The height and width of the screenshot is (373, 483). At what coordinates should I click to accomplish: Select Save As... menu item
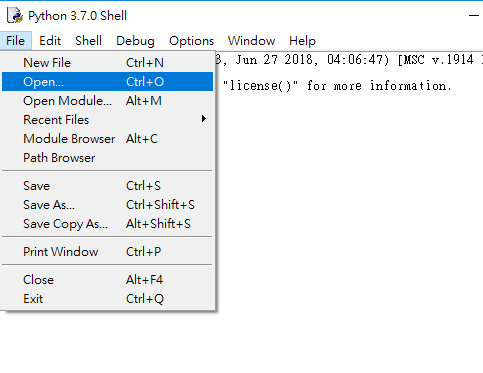point(107,205)
